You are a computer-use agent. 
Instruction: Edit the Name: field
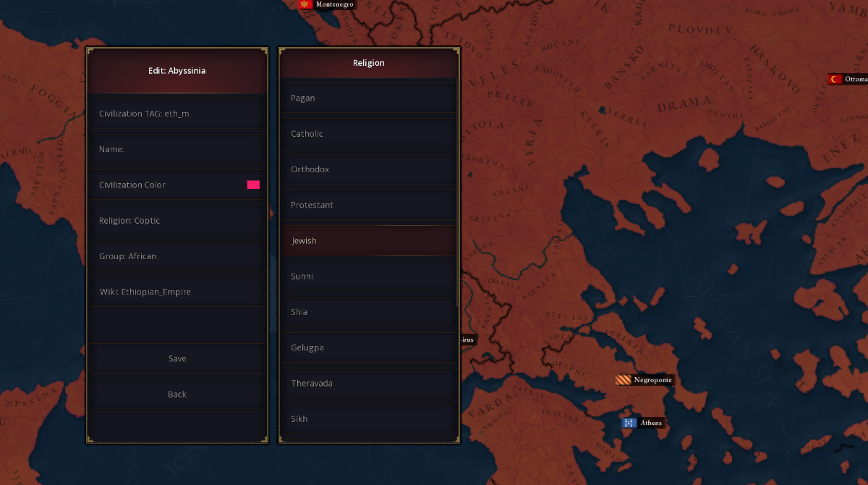tap(177, 149)
